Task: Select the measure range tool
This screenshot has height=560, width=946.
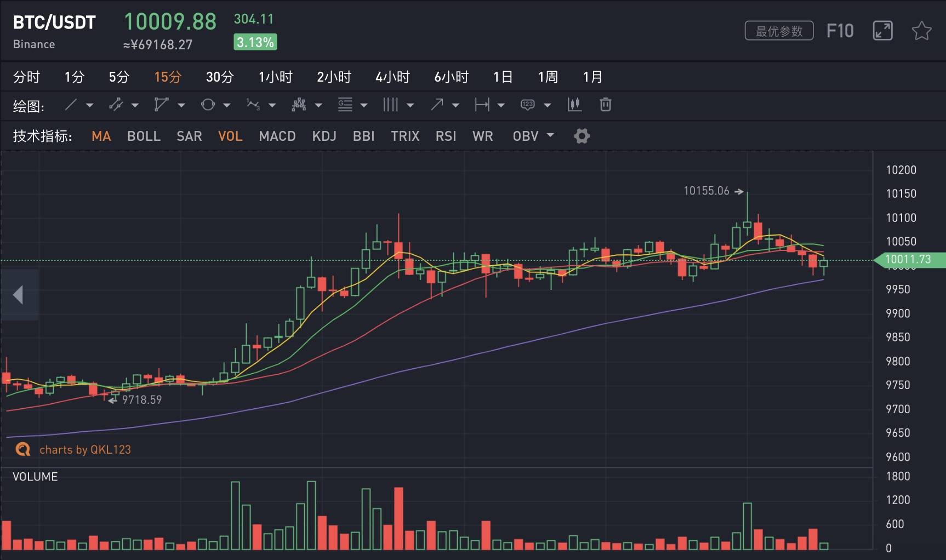Action: [482, 105]
